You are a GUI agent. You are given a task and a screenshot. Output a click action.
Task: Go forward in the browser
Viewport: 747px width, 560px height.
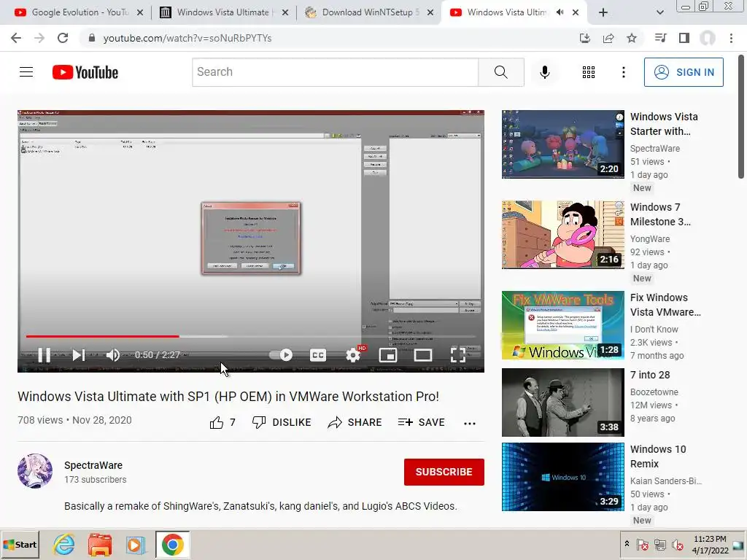[x=39, y=38]
